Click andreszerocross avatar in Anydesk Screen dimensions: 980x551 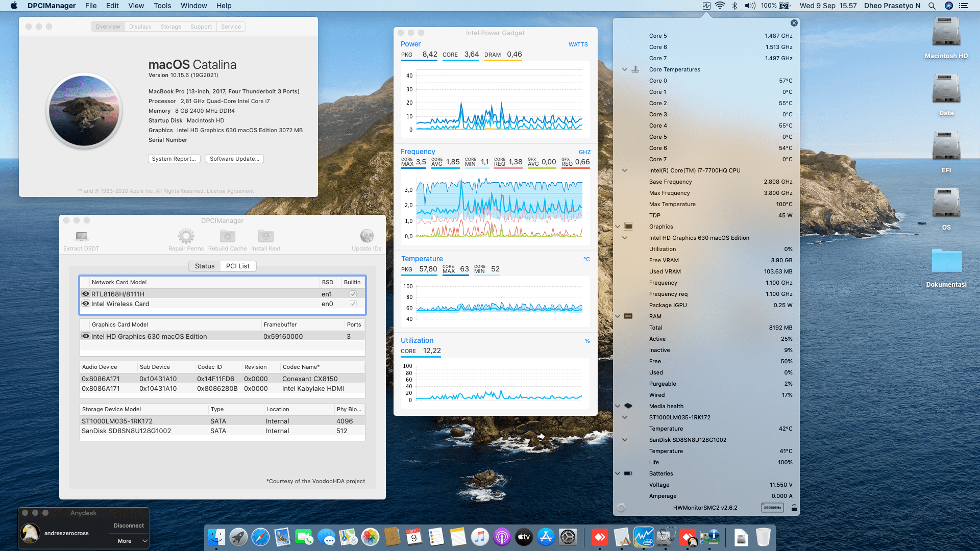[30, 533]
